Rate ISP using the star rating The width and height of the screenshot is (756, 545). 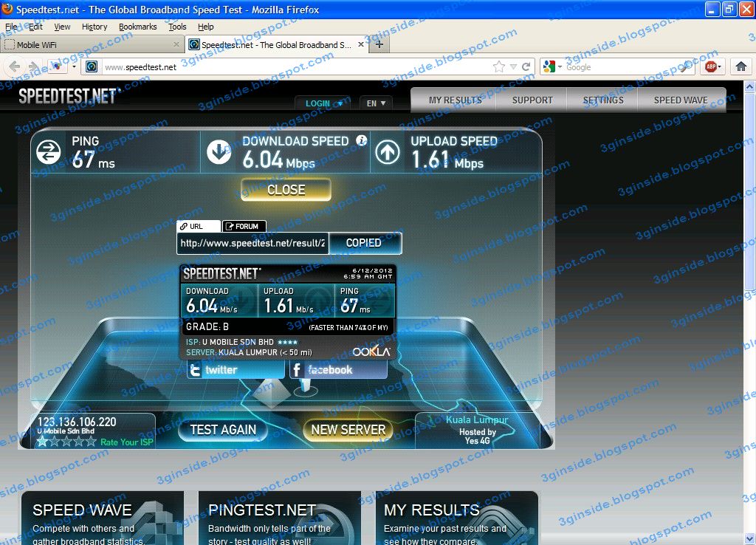click(x=66, y=442)
